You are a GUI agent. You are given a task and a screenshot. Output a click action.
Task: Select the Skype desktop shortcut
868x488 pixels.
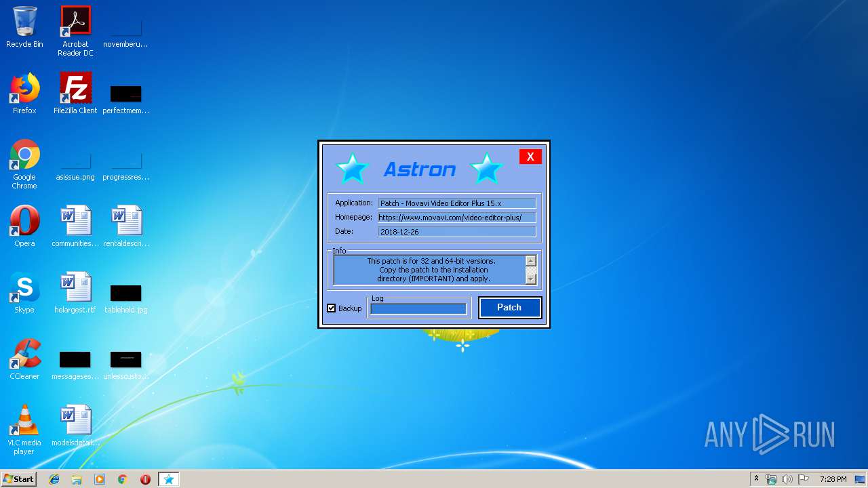pos(24,293)
